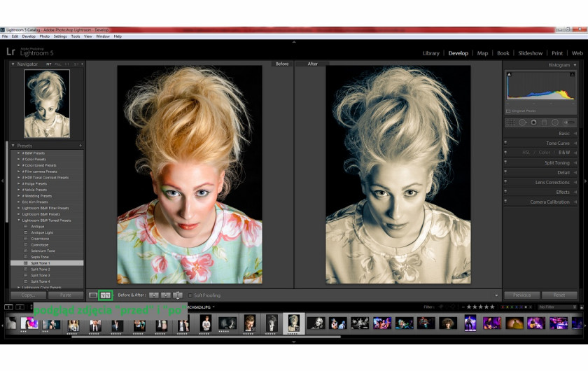Screen dimensions: 588x371
Task: Click the Before/After YY view button
Action: [x=106, y=295]
